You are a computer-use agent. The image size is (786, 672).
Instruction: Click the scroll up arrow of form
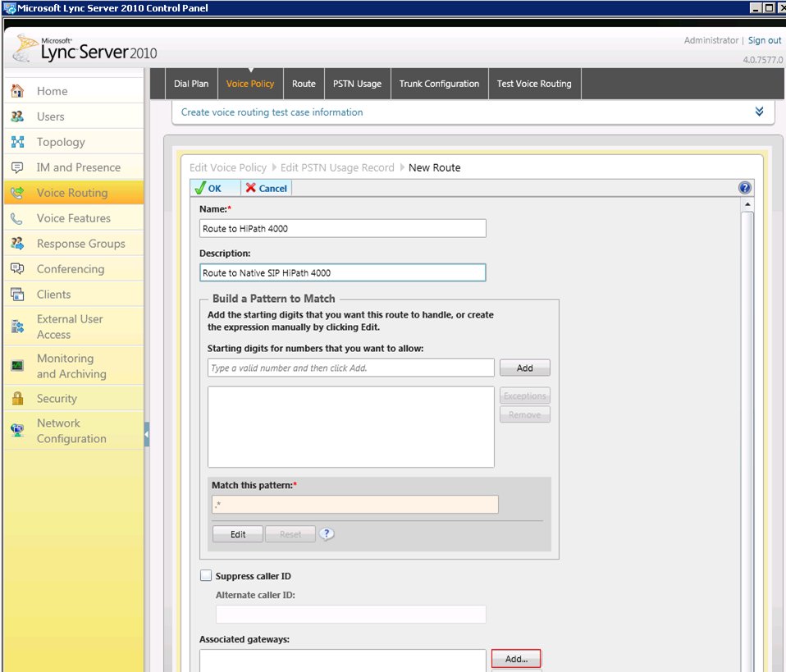click(x=747, y=204)
